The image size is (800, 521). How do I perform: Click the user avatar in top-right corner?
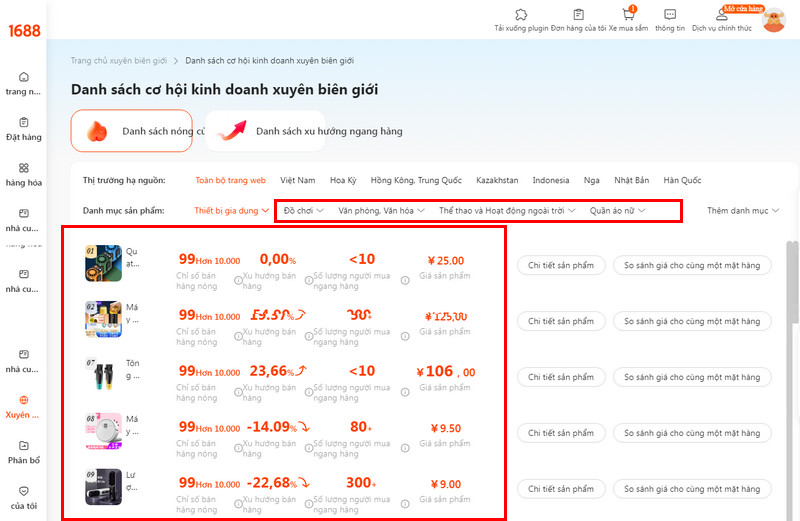774,19
